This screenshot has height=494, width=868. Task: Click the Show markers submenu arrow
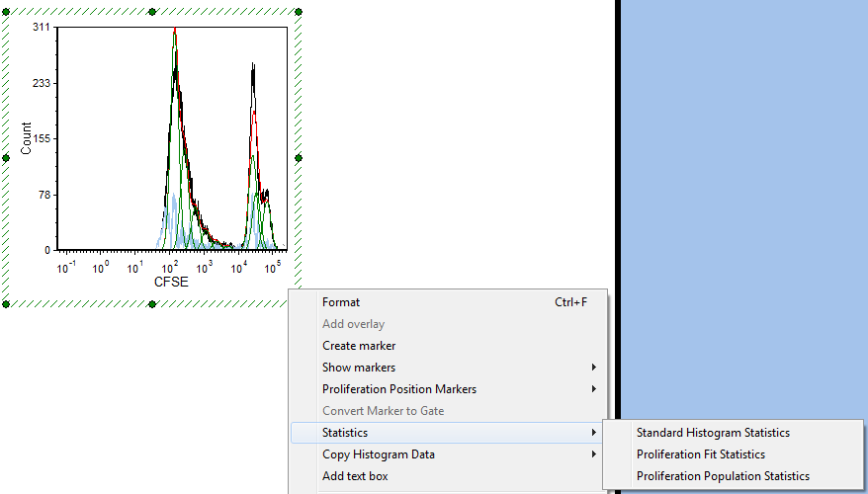point(593,368)
